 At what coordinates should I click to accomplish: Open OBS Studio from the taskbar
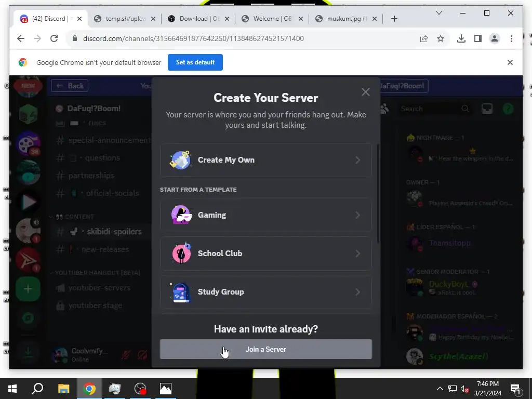click(x=140, y=389)
